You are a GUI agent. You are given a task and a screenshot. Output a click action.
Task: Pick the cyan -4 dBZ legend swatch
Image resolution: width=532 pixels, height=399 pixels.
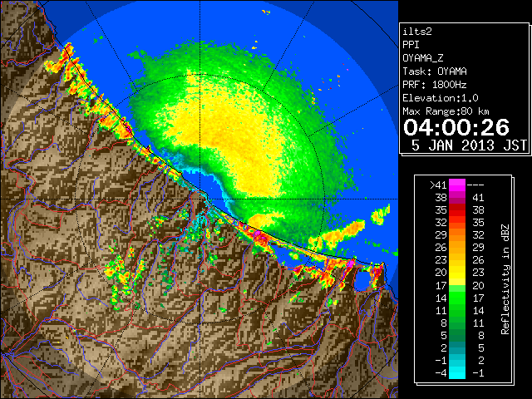click(x=457, y=373)
